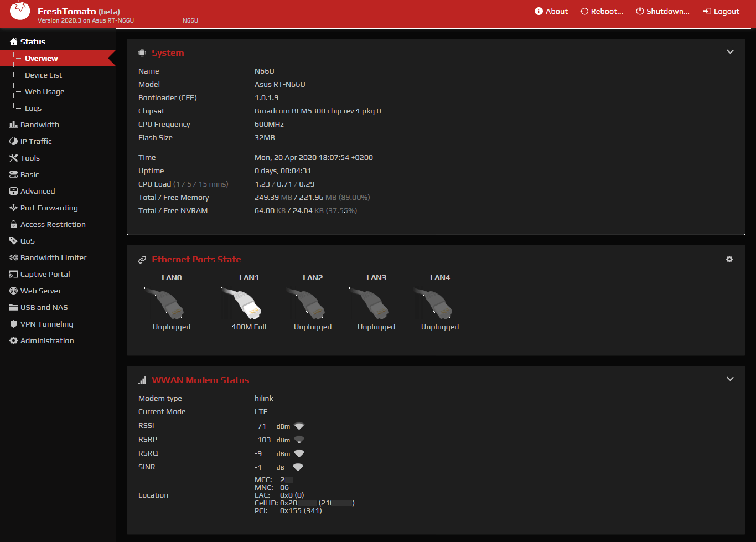756x542 pixels.
Task: Click the Flash Size value "32MB"
Action: pos(265,137)
